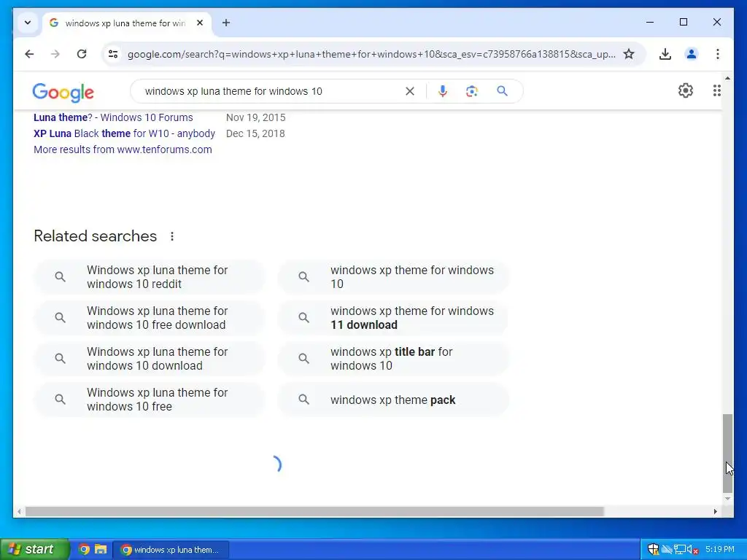Click the forward navigation arrow
747x560 pixels.
55,54
